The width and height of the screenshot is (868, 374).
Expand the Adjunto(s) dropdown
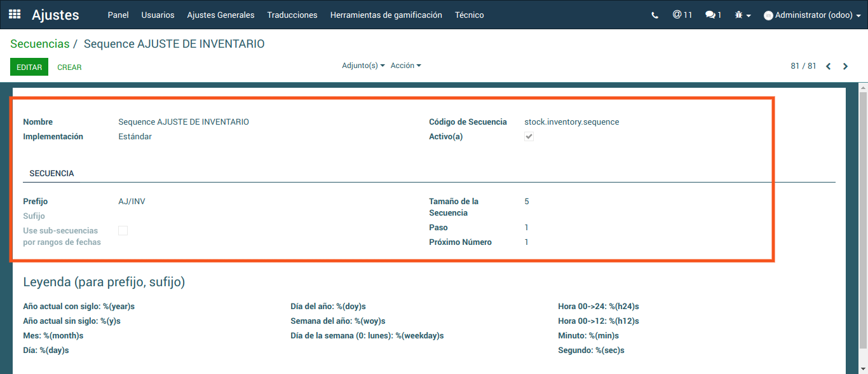363,66
